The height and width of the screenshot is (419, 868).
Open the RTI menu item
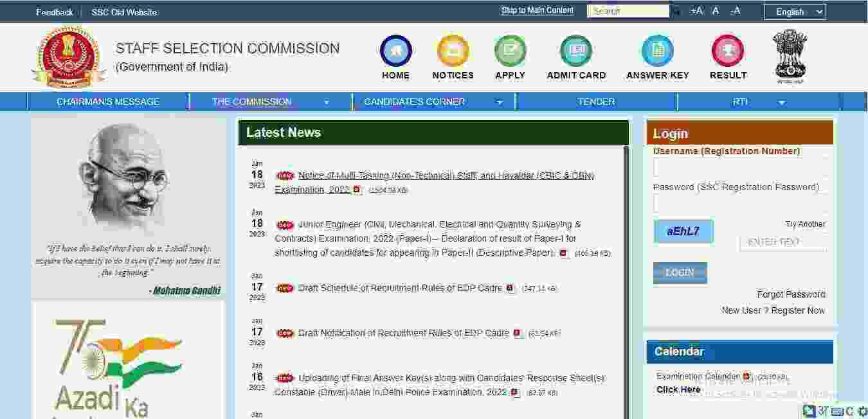740,102
